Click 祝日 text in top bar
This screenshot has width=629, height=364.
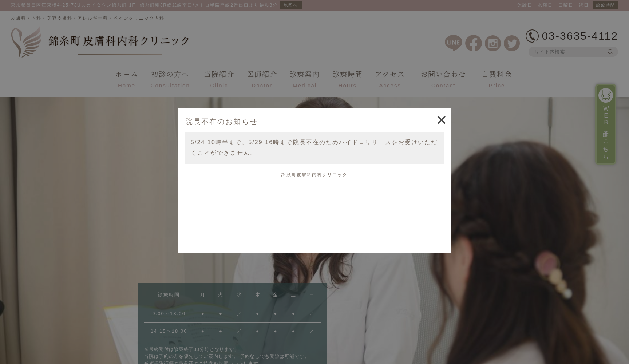pos(583,5)
